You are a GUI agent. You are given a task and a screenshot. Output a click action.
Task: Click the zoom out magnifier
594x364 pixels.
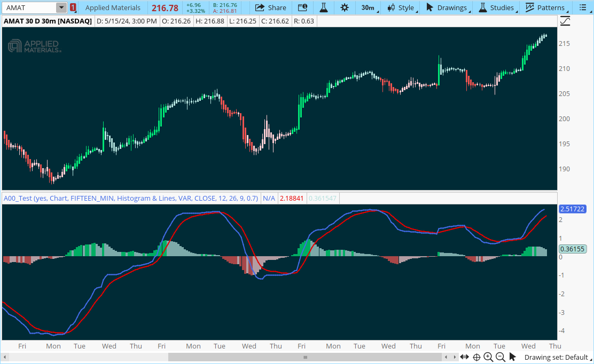[501, 357]
